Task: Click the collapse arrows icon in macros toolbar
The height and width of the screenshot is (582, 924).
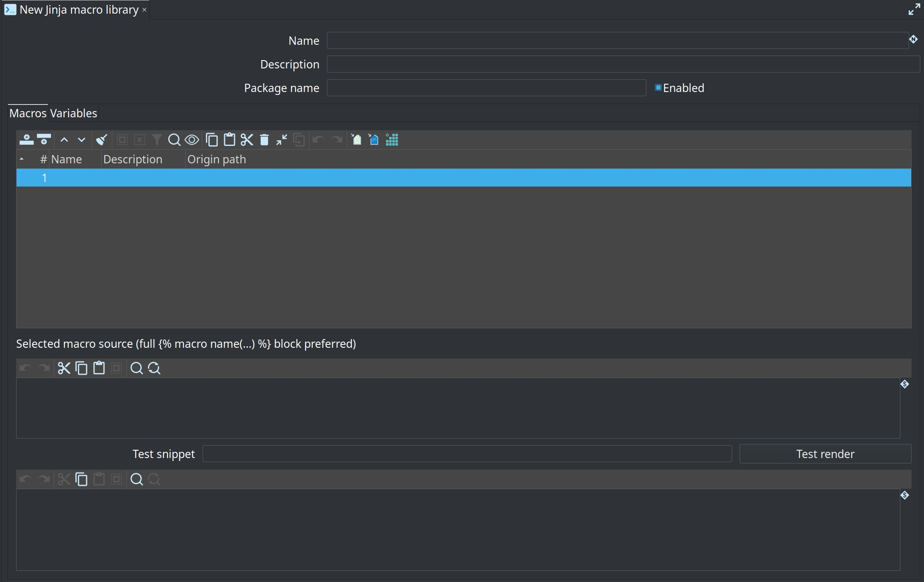Action: [x=282, y=140]
